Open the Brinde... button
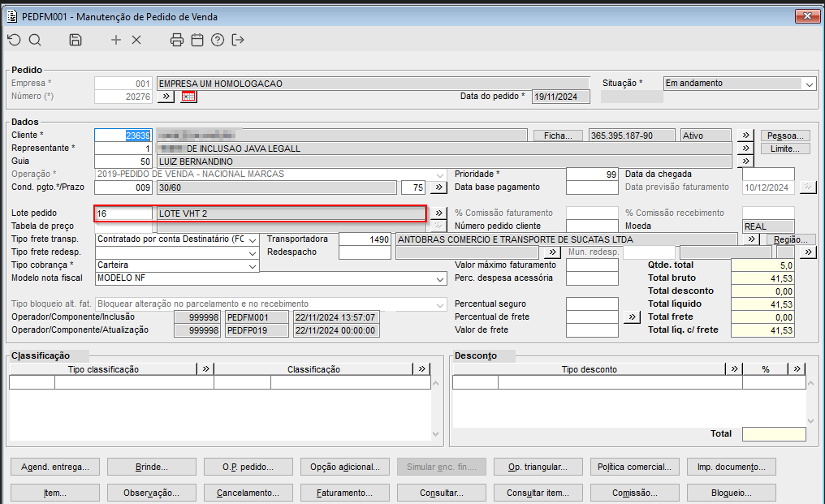This screenshot has width=825, height=504. coord(152,467)
